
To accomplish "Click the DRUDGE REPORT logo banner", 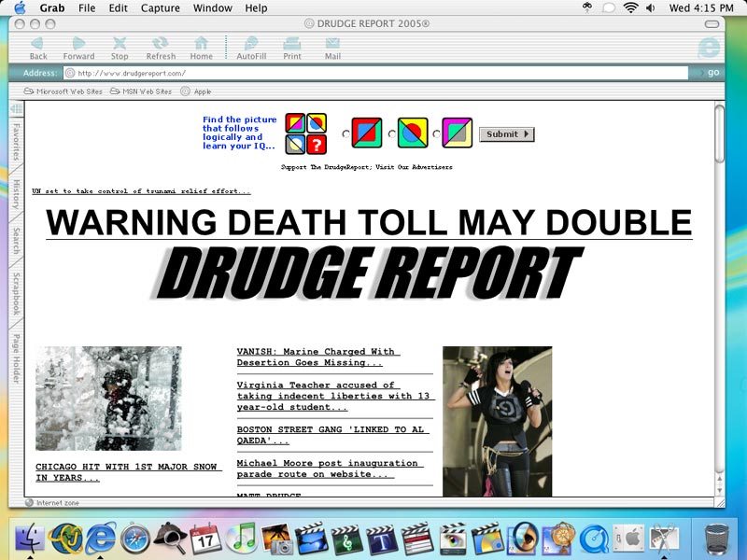I will coord(368,273).
